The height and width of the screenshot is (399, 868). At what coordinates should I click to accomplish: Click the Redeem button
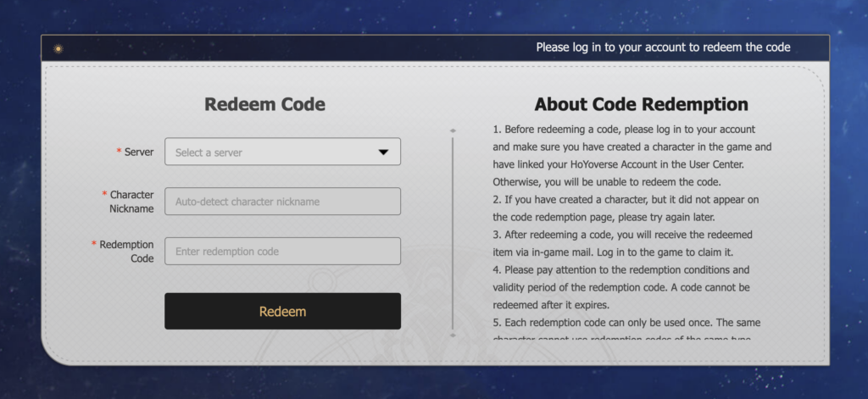pos(282,311)
